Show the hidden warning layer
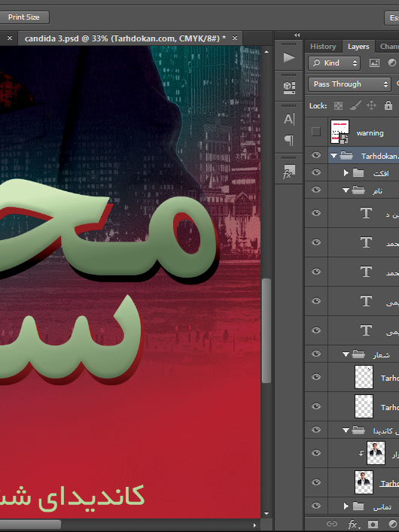 (315, 132)
